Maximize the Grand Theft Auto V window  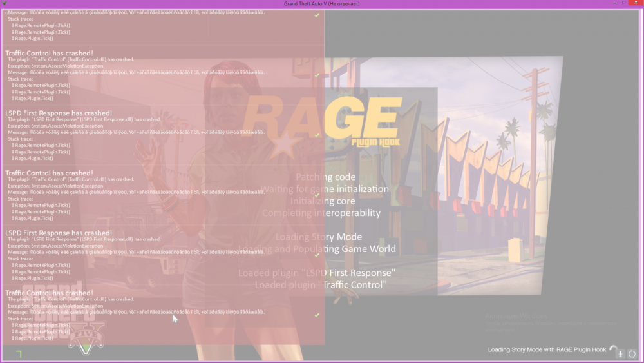(624, 3)
